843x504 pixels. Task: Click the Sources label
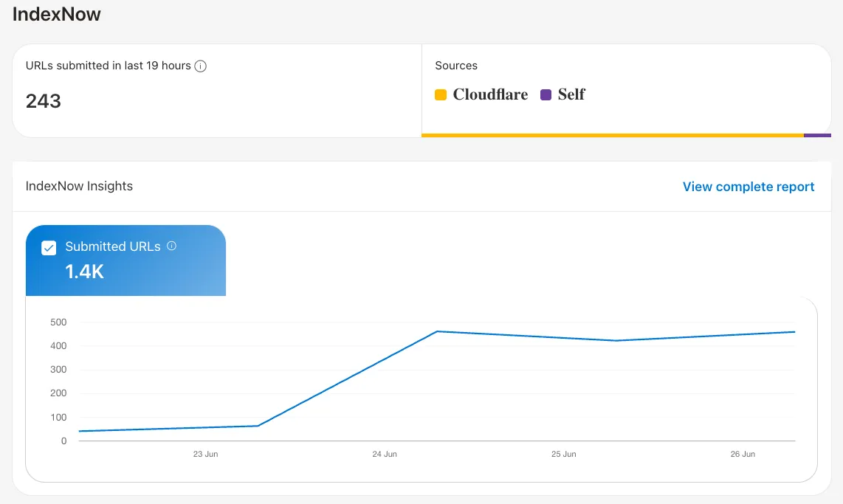point(456,66)
